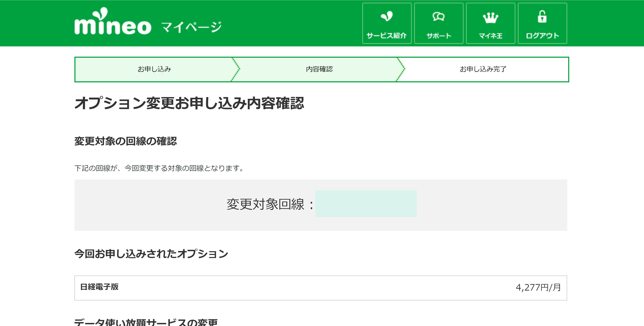Click the sprout icon for サービス紹介
This screenshot has height=326, width=644.
tap(387, 16)
